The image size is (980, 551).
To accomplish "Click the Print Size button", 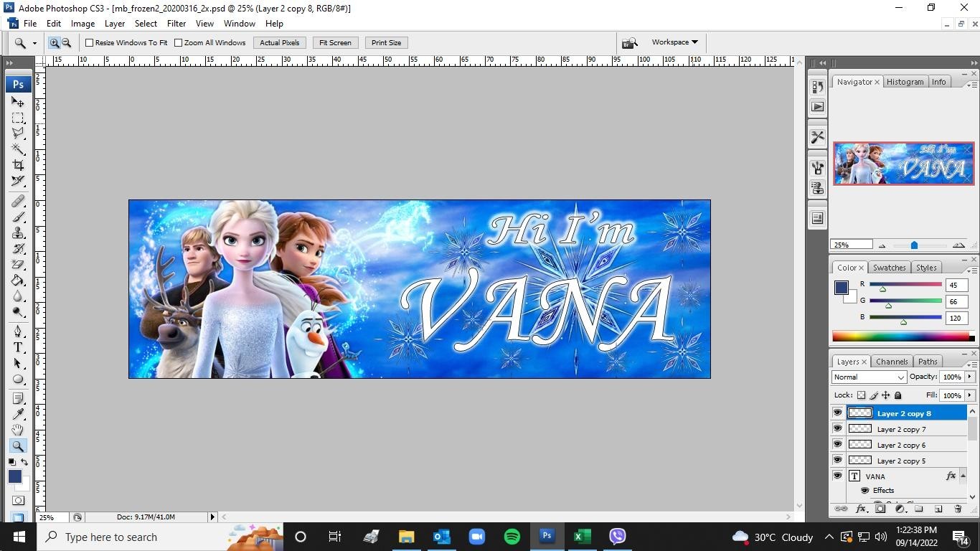I will pyautogui.click(x=387, y=43).
